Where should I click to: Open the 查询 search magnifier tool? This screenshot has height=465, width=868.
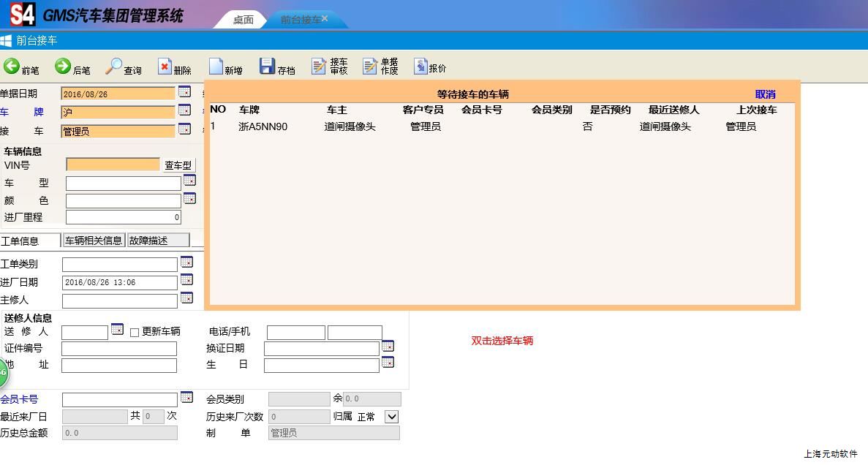coord(114,67)
